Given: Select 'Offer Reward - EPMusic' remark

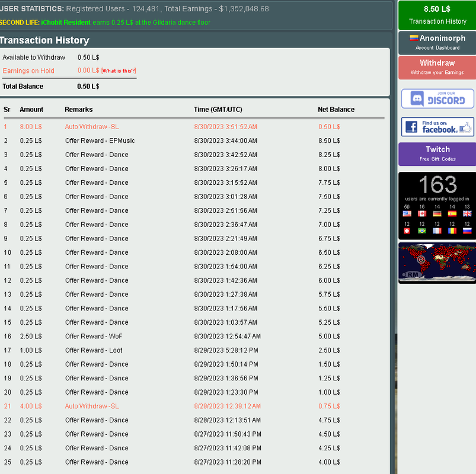Looking at the screenshot, I should (100, 140).
